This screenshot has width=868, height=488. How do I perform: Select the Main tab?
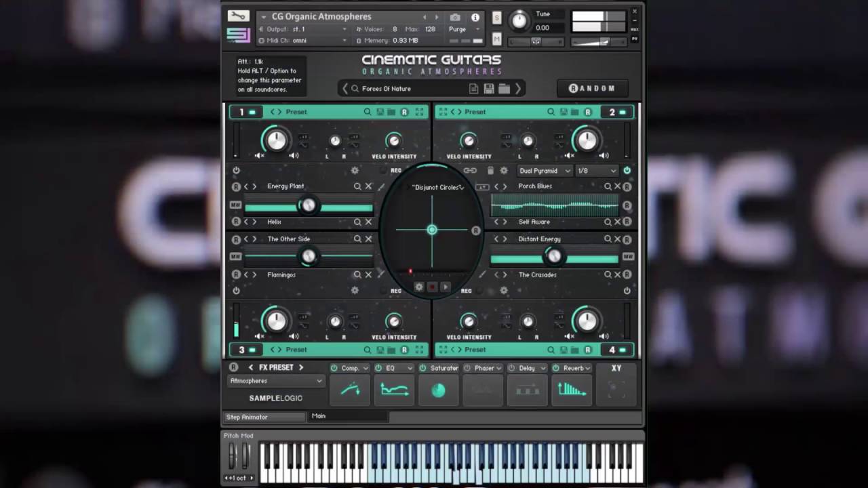coord(349,416)
